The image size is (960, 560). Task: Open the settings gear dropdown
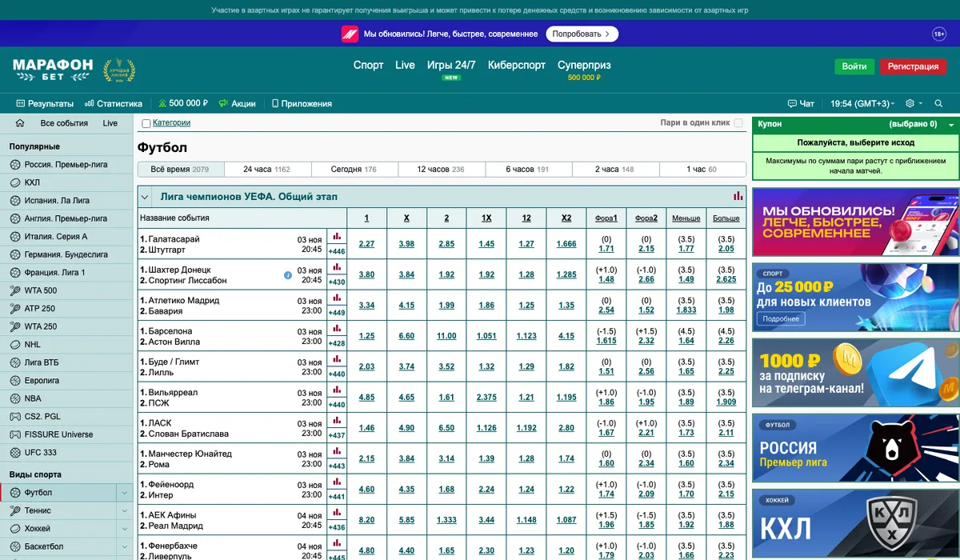coord(913,103)
